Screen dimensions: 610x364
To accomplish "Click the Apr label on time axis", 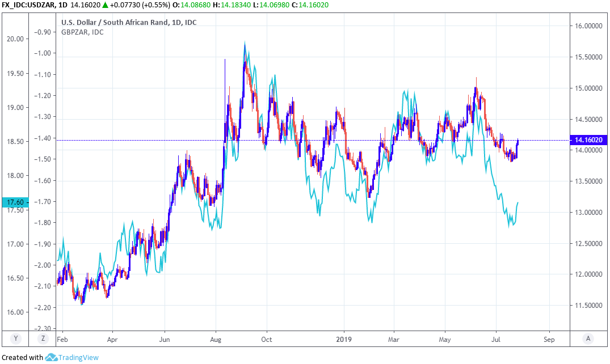I will point(112,340).
